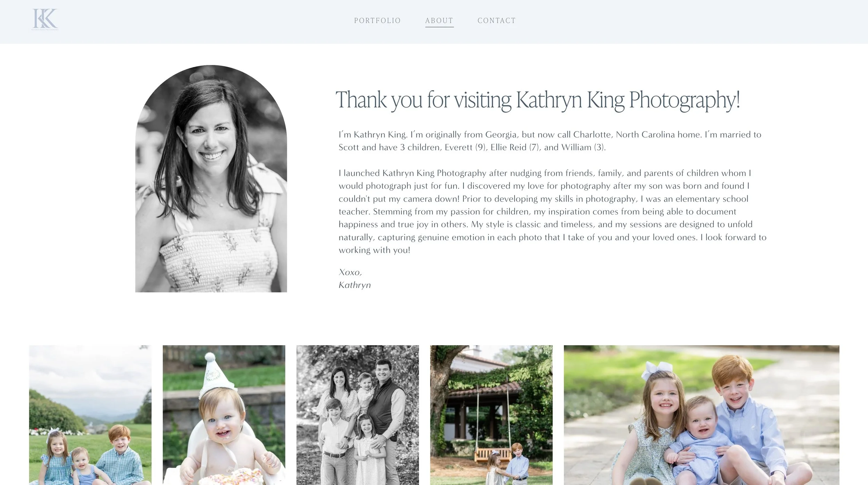Open photo of three kids on mountain lawn
Screen dimensions: 868x485
[x=90, y=415]
